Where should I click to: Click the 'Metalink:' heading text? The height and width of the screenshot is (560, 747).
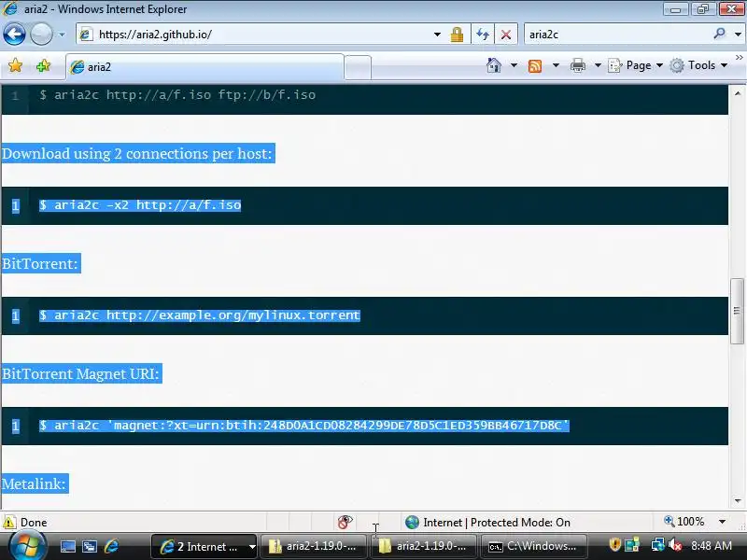point(35,483)
